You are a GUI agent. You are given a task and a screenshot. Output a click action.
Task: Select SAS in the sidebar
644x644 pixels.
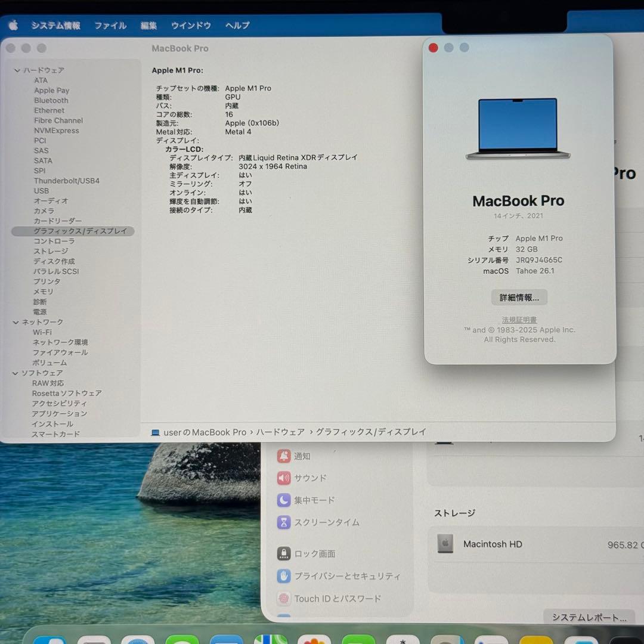pos(41,151)
